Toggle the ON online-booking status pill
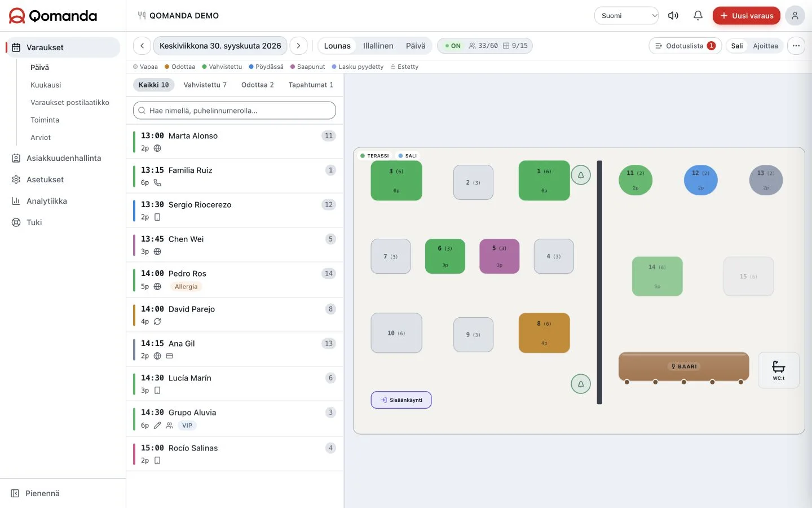812x508 pixels. [452, 46]
